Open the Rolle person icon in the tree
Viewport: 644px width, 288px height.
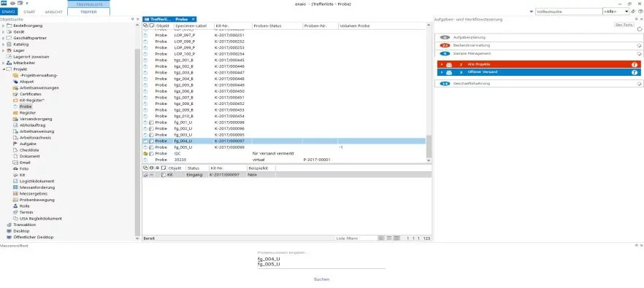(x=15, y=206)
